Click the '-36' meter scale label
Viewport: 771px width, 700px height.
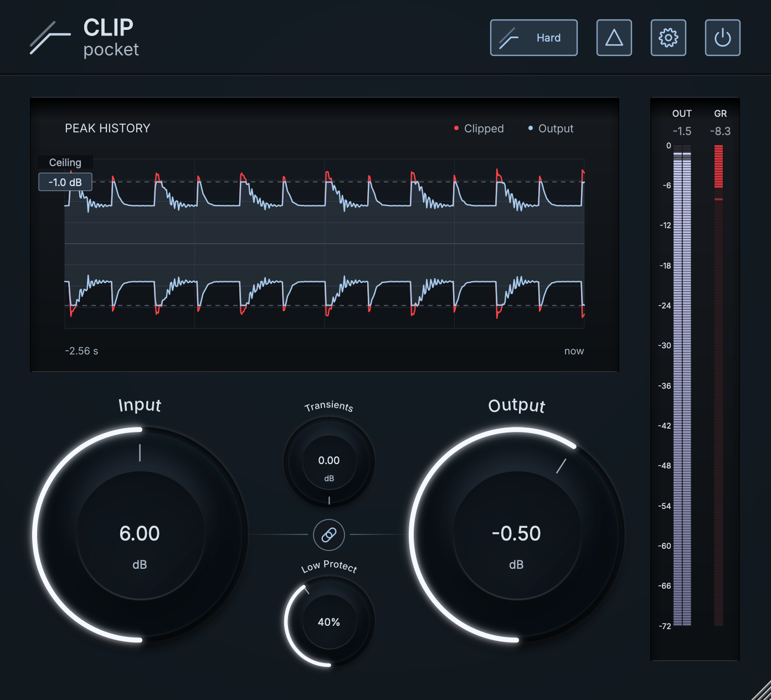pos(665,386)
